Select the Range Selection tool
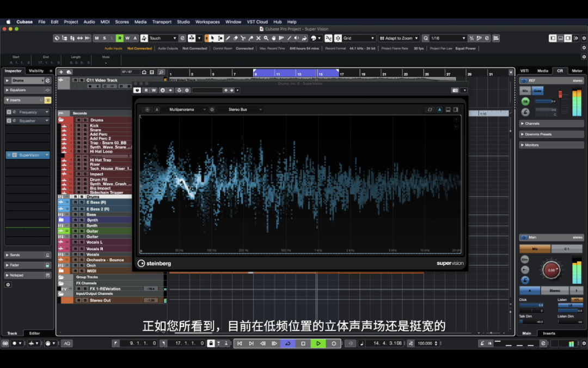588x368 pixels. tap(220, 38)
